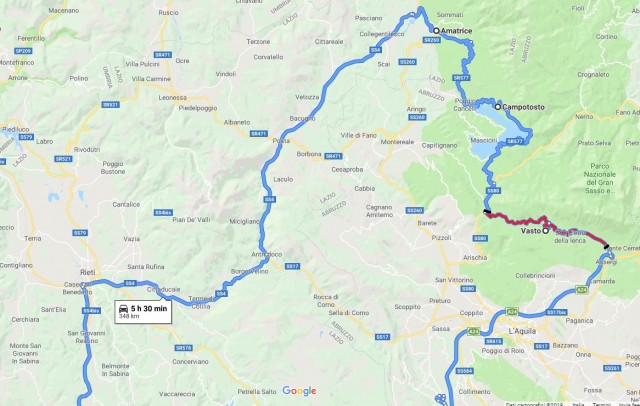Click the car icon in route info box
This screenshot has width=640, height=406.
click(x=123, y=309)
